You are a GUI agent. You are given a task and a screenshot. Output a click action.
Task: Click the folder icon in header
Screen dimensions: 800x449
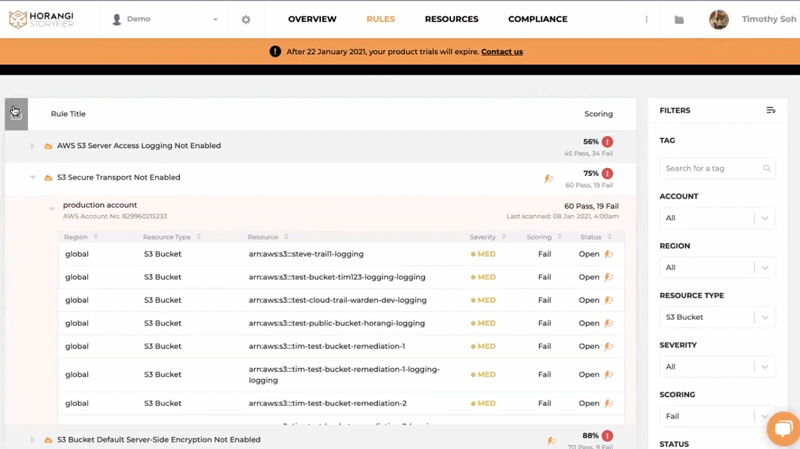[679, 19]
